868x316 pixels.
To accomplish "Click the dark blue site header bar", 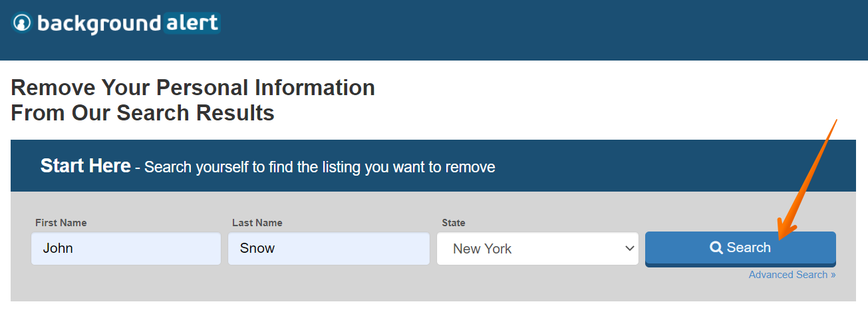I will 434,30.
